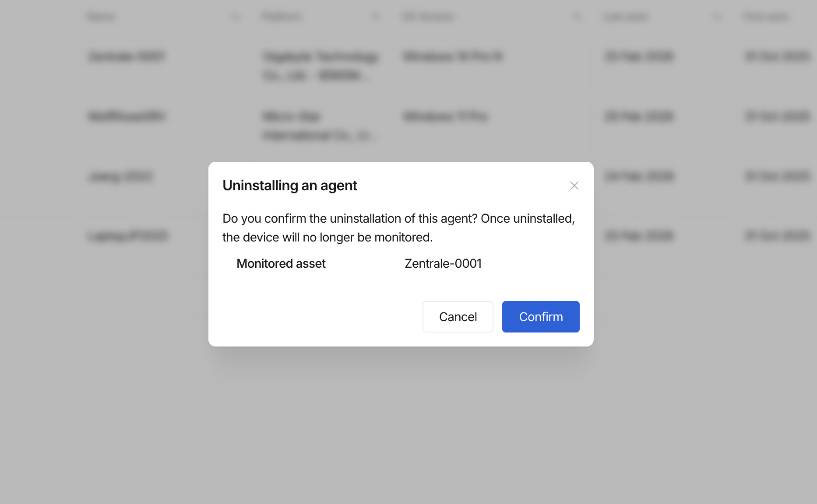The image size is (817, 504).
Task: Confirm the agent uninstallation
Action: pyautogui.click(x=540, y=317)
